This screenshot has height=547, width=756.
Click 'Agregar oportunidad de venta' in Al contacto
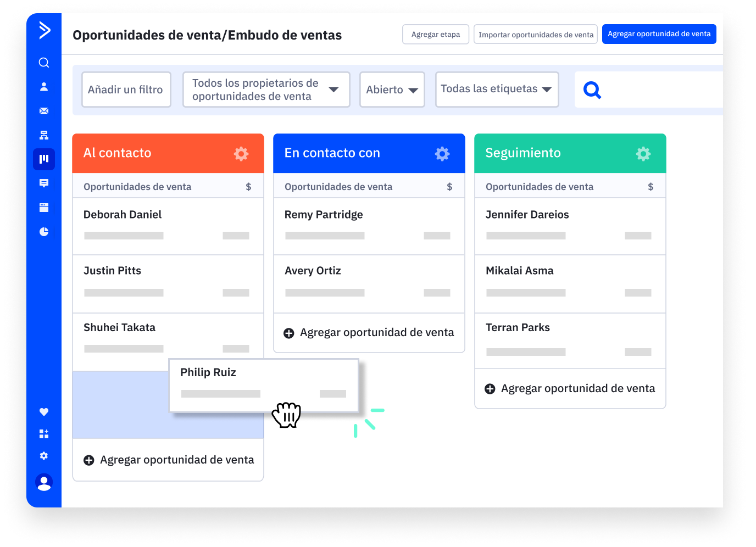(177, 460)
